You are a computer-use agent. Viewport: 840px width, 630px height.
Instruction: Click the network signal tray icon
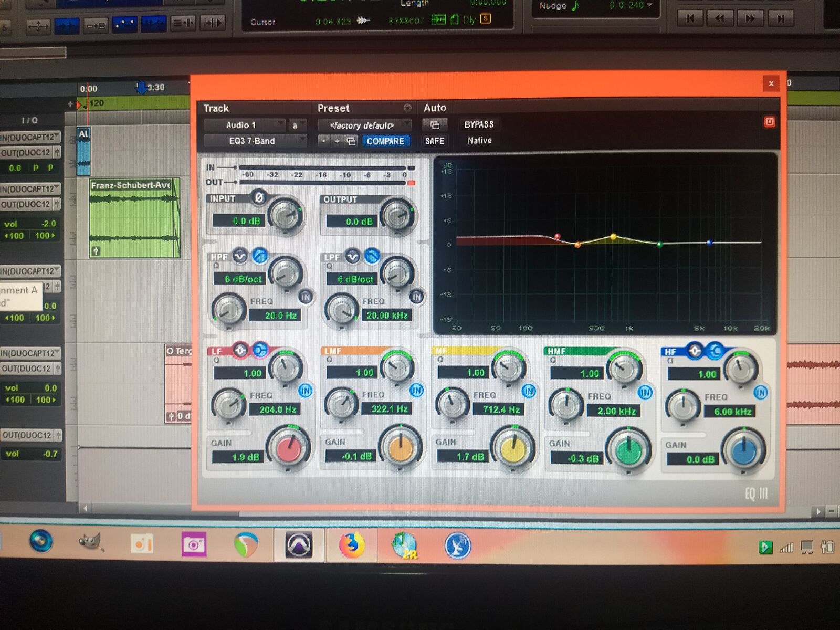(786, 548)
